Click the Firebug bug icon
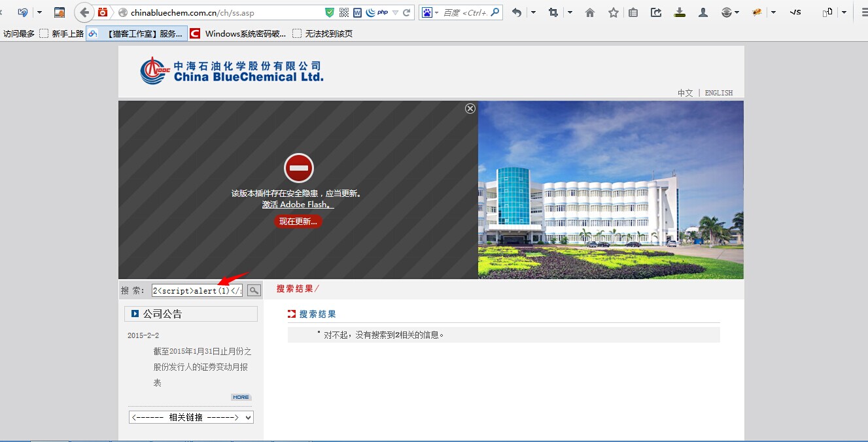Screen dimensions: 868x442 [x=757, y=12]
